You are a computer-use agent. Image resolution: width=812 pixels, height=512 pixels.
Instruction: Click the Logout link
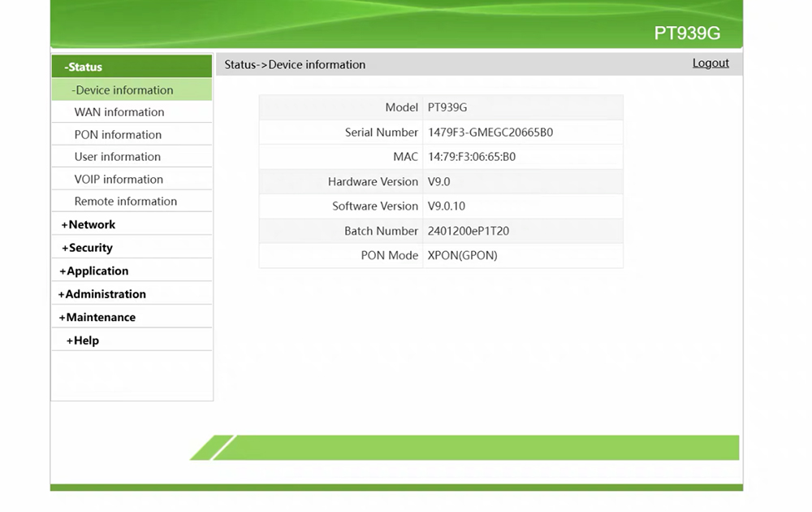click(x=710, y=63)
